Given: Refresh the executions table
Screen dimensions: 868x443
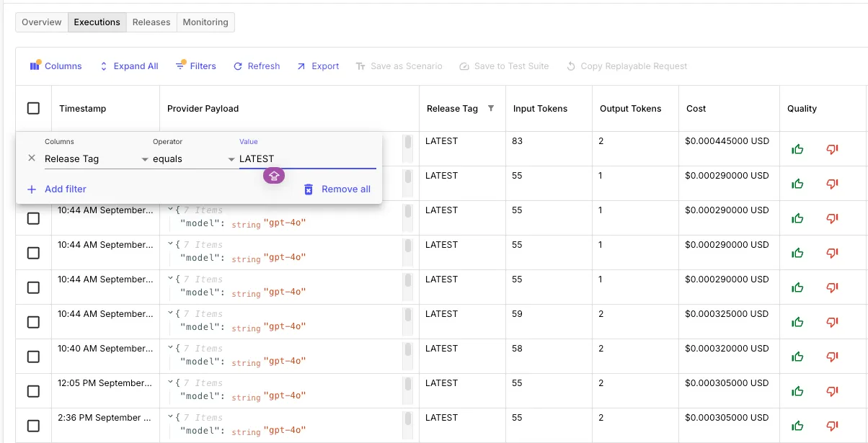Looking at the screenshot, I should pos(257,66).
